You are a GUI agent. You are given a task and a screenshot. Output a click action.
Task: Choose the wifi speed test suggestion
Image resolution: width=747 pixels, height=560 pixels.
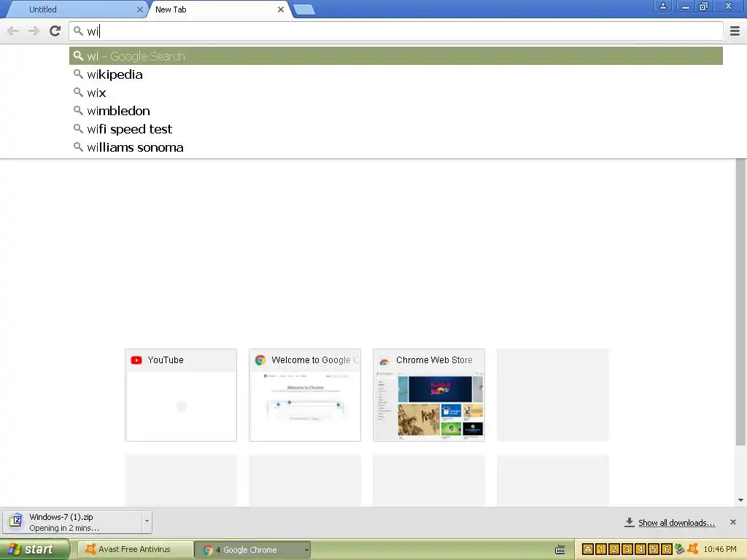coord(396,129)
